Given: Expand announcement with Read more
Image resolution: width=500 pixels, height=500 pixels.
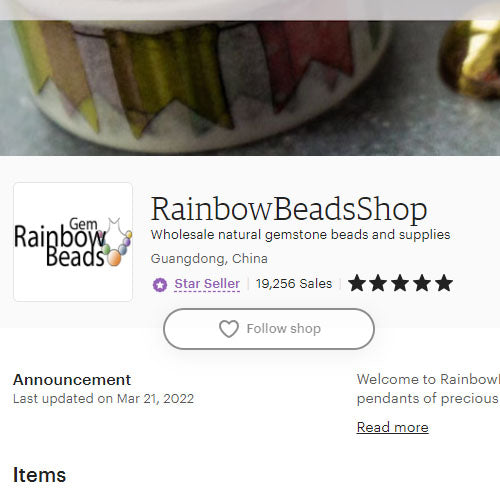Looking at the screenshot, I should click(393, 427).
